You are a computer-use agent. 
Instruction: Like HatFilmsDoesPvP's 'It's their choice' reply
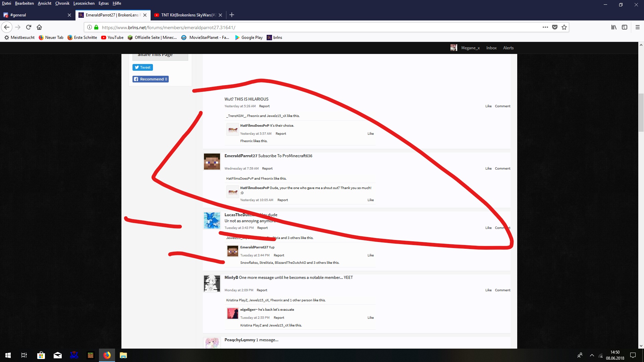[370, 134]
